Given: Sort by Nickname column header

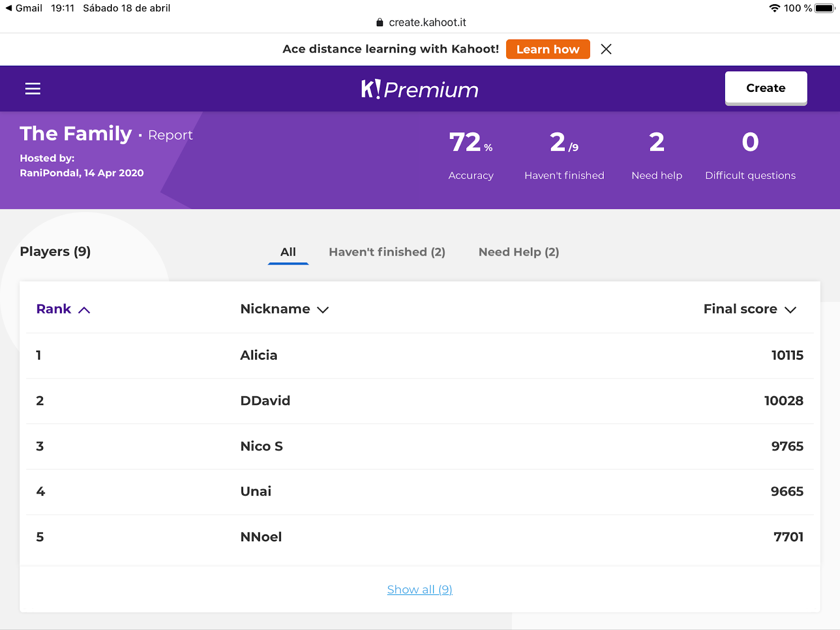Looking at the screenshot, I should coord(285,309).
